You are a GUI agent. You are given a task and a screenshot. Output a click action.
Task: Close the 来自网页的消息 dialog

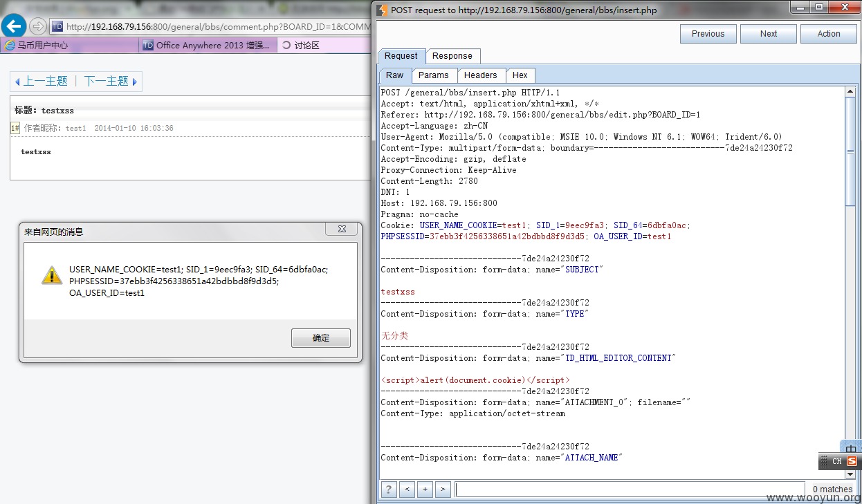tap(342, 230)
